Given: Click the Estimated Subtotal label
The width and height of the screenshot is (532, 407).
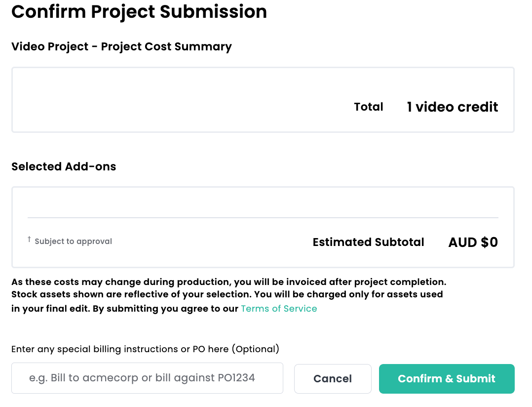Looking at the screenshot, I should (369, 242).
